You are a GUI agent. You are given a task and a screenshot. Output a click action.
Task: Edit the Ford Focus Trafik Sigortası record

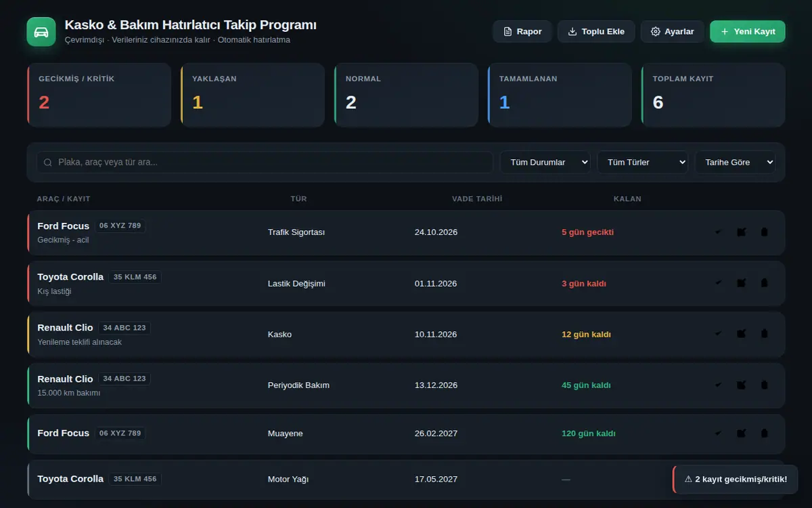click(x=742, y=232)
